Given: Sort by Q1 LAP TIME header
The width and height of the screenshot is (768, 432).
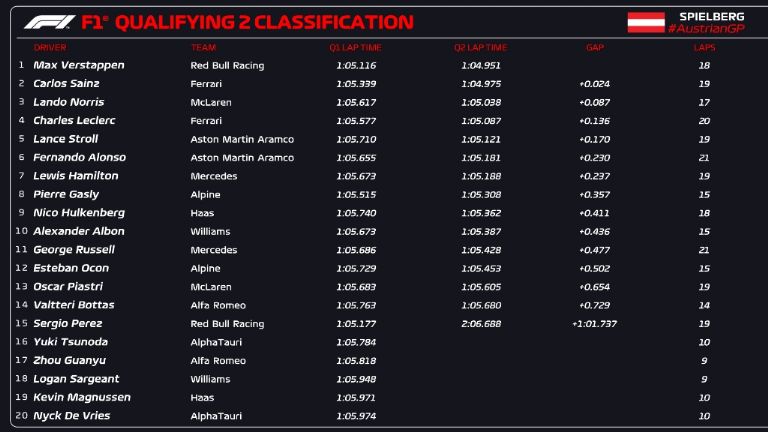Looking at the screenshot, I should point(355,47).
